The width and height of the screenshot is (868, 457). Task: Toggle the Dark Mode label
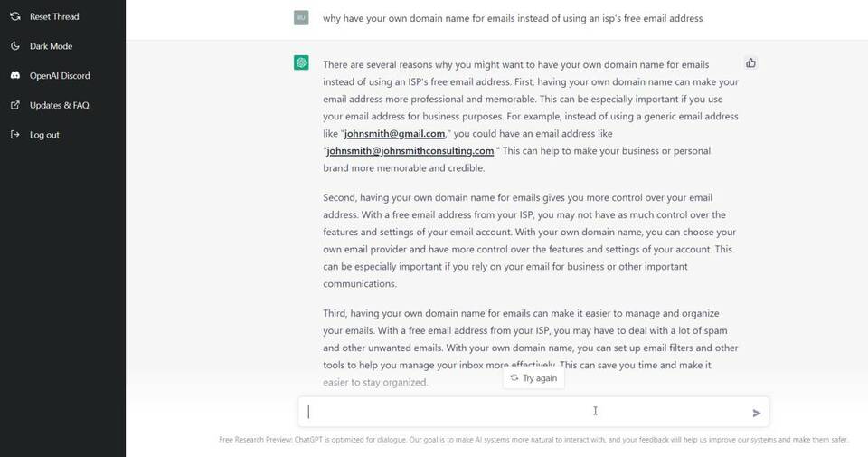click(51, 46)
